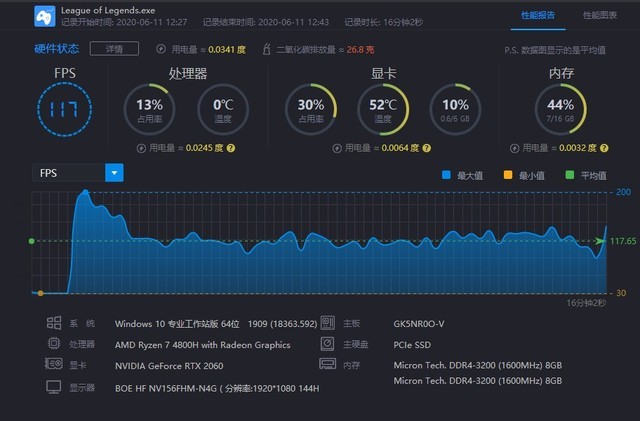Click the League of Legends game controller icon

point(45,16)
